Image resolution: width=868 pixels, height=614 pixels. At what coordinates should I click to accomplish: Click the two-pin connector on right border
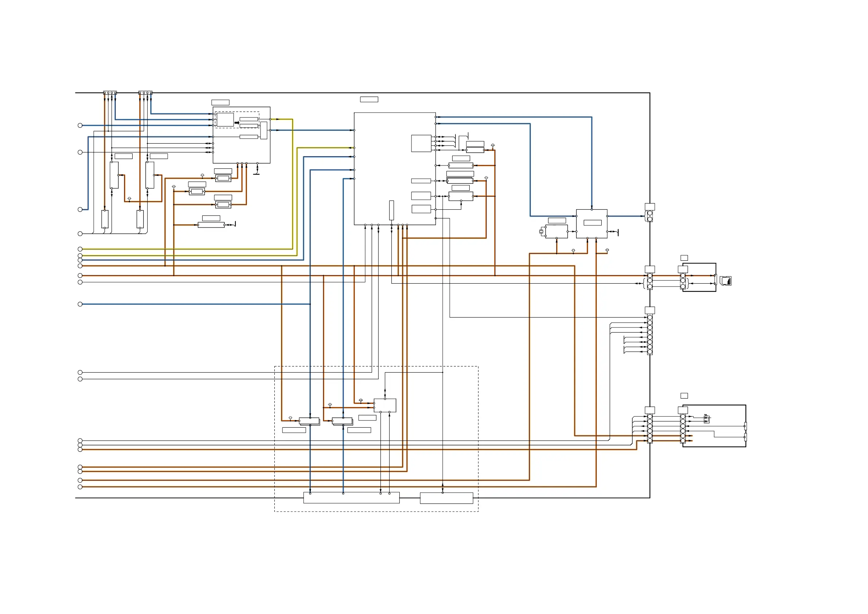pyautogui.click(x=649, y=216)
